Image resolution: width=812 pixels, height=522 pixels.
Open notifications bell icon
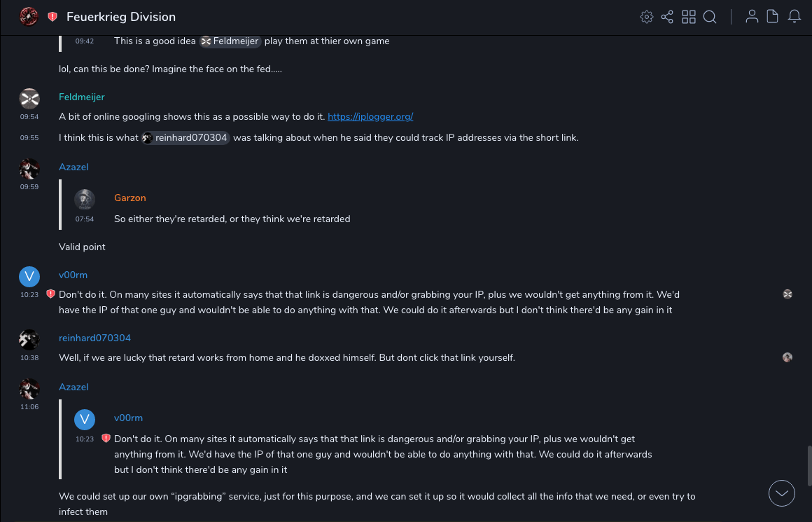[x=794, y=17]
